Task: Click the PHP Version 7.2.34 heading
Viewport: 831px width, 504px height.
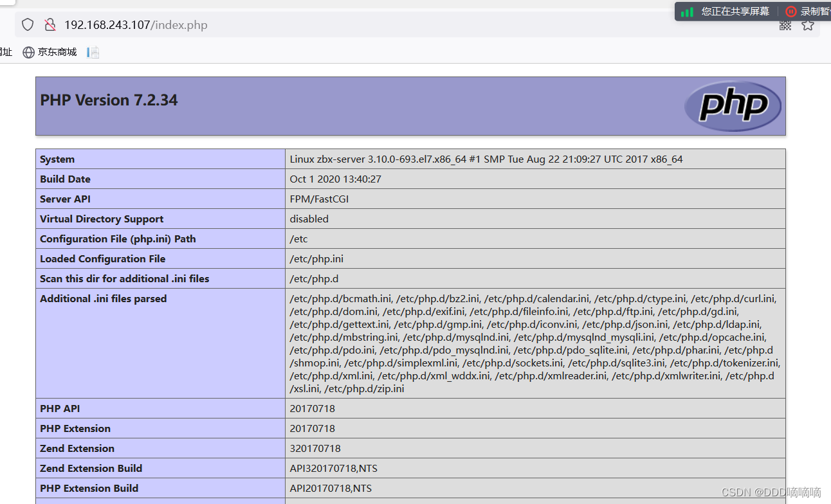Action: (109, 100)
